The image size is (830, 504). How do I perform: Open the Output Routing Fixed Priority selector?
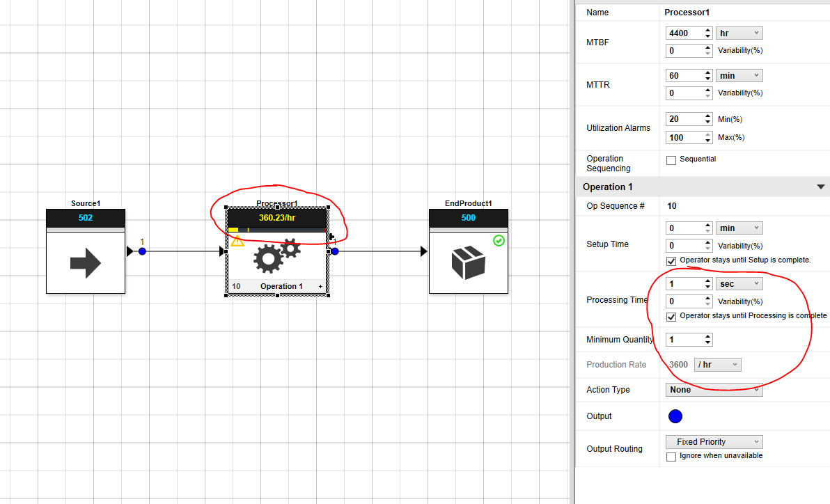714,441
